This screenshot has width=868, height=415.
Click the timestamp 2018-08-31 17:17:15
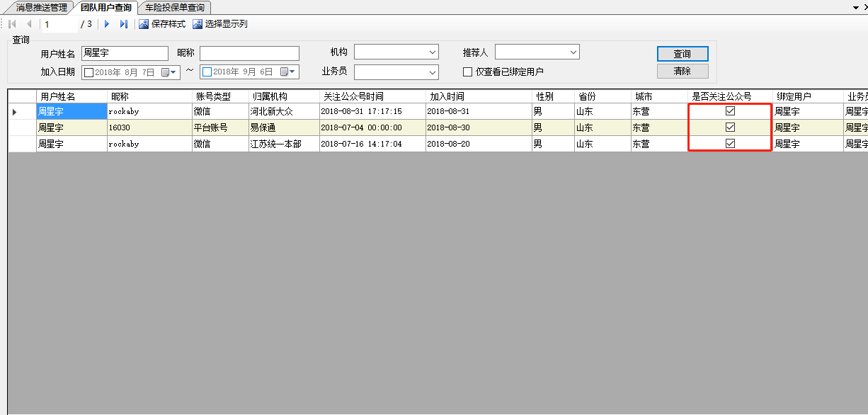[x=373, y=112]
